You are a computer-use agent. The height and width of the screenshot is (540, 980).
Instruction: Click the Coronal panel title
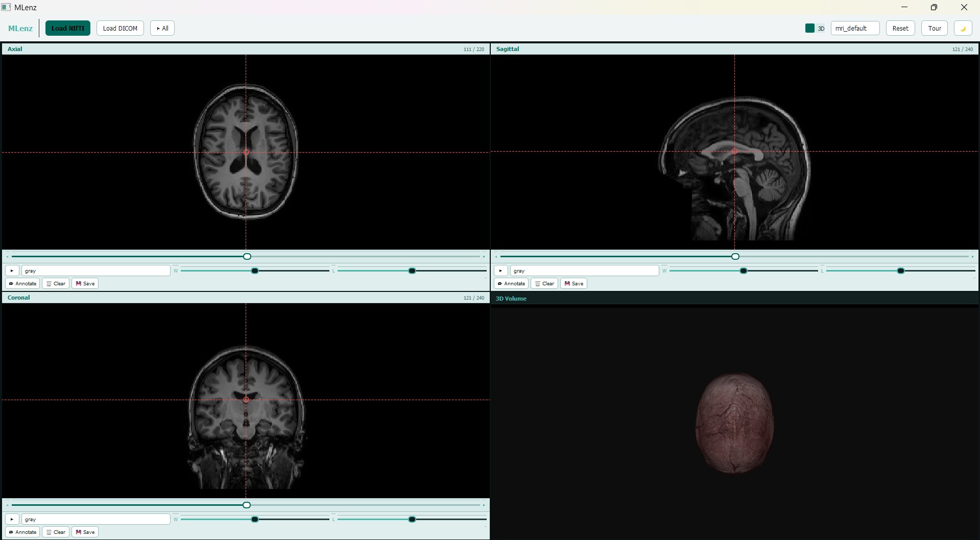tap(19, 298)
